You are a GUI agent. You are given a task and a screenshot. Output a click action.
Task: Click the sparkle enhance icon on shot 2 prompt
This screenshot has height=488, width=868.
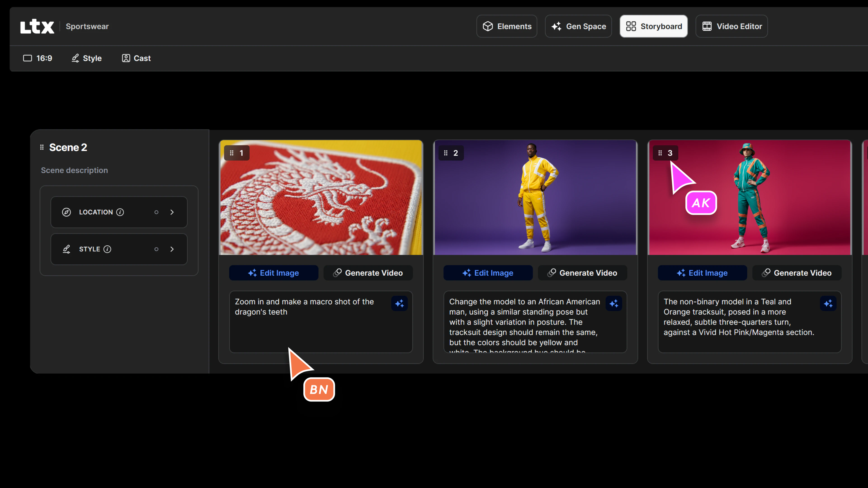(x=614, y=304)
